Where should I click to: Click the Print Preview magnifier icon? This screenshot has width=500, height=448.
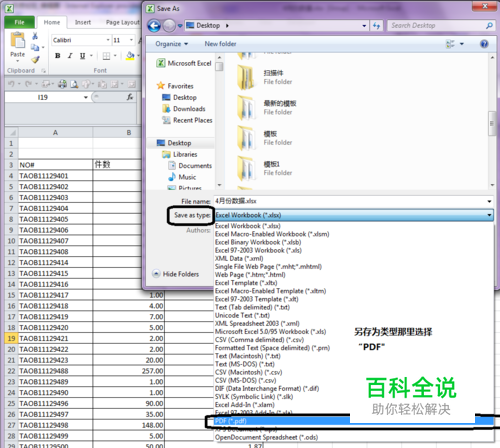tap(74, 84)
